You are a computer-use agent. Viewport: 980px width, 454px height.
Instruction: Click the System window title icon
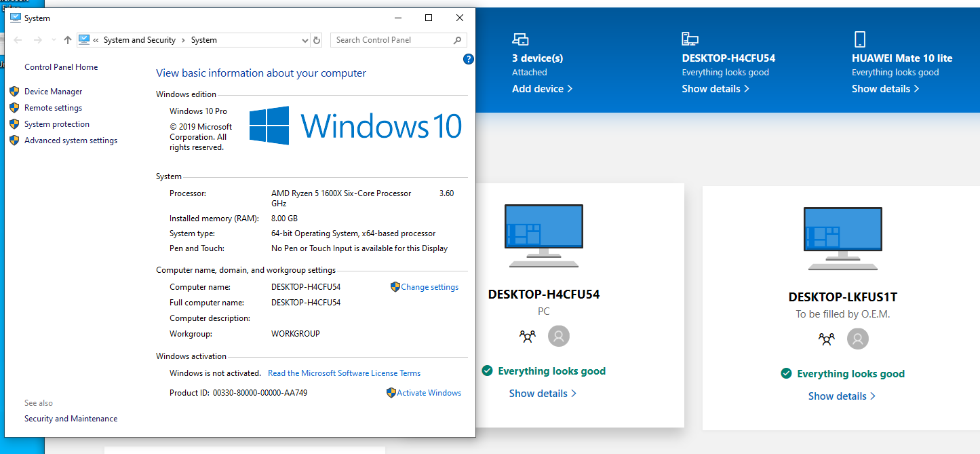[15, 18]
